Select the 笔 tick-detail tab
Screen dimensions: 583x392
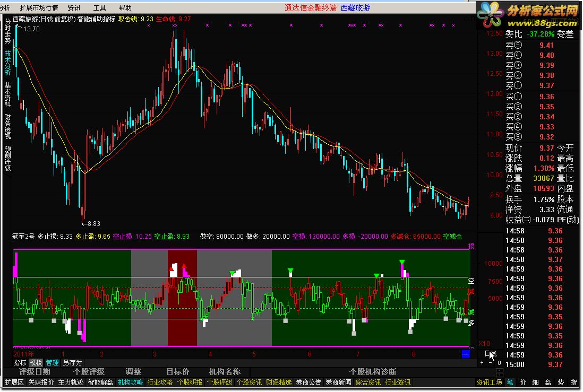click(x=510, y=382)
